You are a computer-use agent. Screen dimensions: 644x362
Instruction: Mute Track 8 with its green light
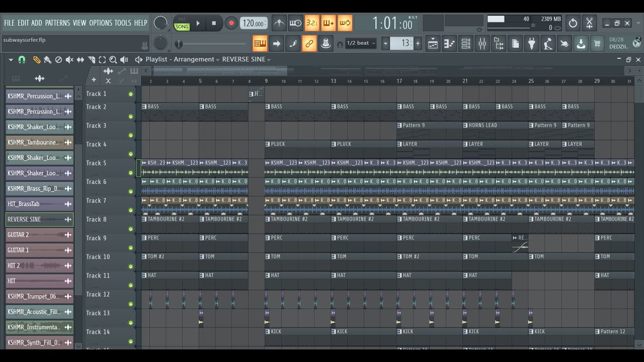pos(131,229)
